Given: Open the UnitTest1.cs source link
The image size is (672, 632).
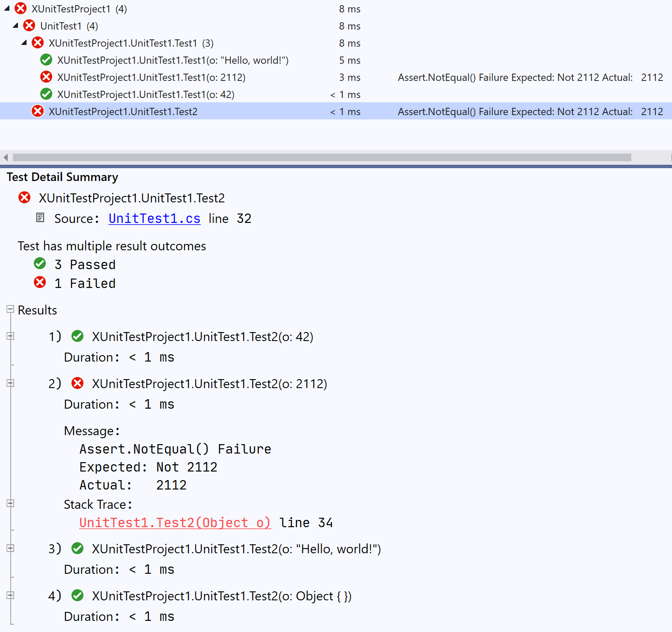Looking at the screenshot, I should 154,219.
